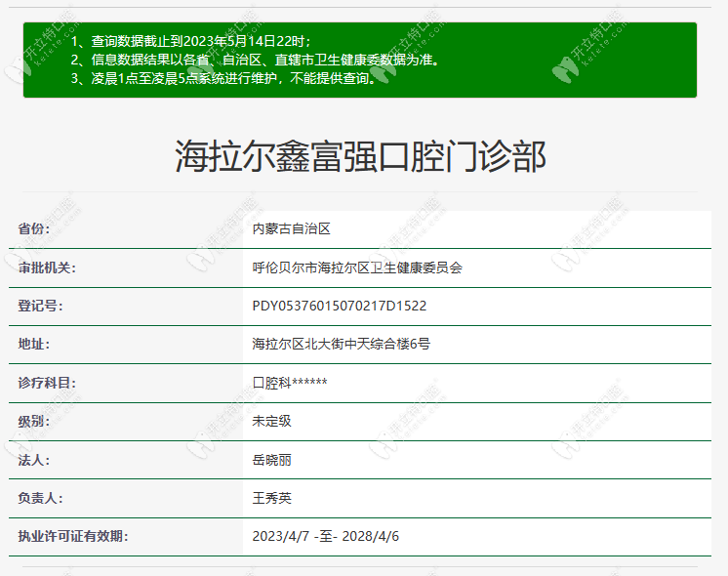Click the clinic title 海拉尔鑫富强口腔门诊部
The width and height of the screenshot is (728, 576).
360,156
